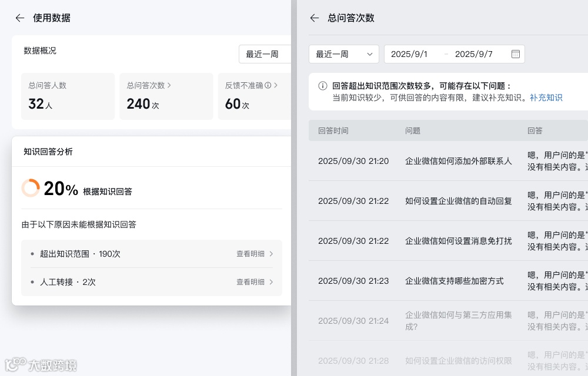This screenshot has width=588, height=376.
Task: Select row 企业微信如何设置消息免打扰
Action: 448,241
